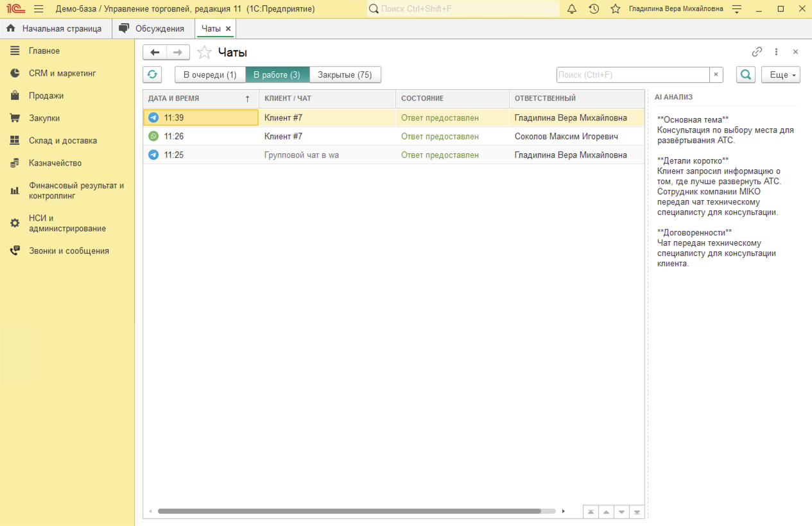Open history clock icon in title bar
The image size is (812, 526).
[x=594, y=9]
